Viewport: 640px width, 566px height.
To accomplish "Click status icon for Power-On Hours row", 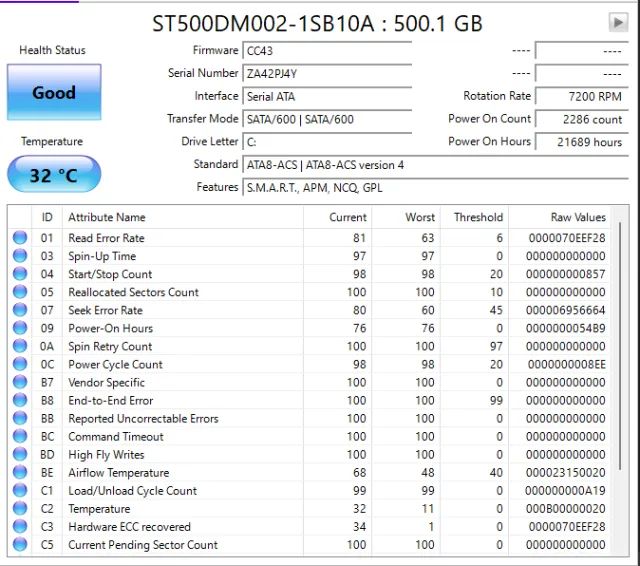I will click(x=20, y=328).
